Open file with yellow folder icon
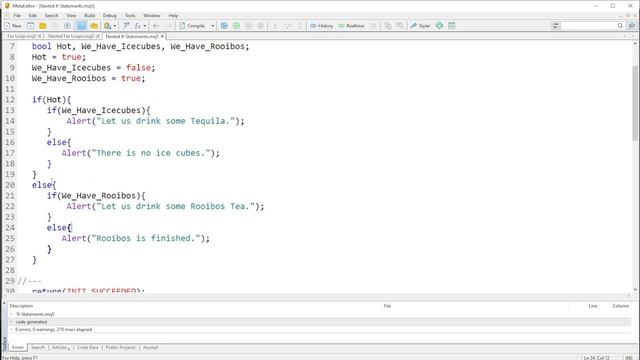The width and height of the screenshot is (640, 360). tap(42, 26)
